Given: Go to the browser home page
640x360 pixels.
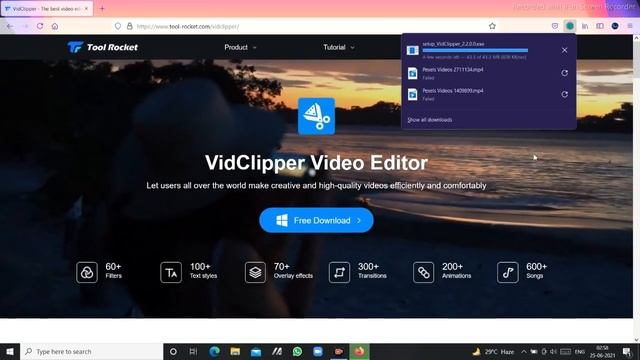Looking at the screenshot, I should point(55,26).
